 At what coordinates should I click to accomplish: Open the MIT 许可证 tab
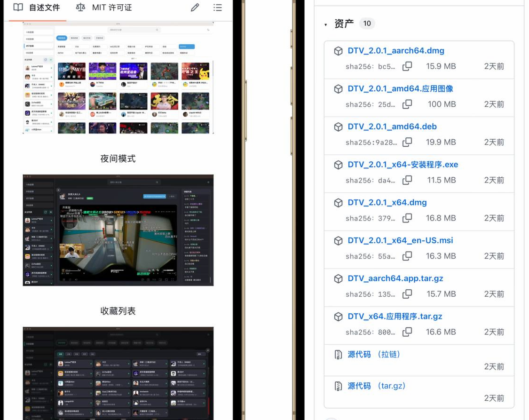point(104,8)
